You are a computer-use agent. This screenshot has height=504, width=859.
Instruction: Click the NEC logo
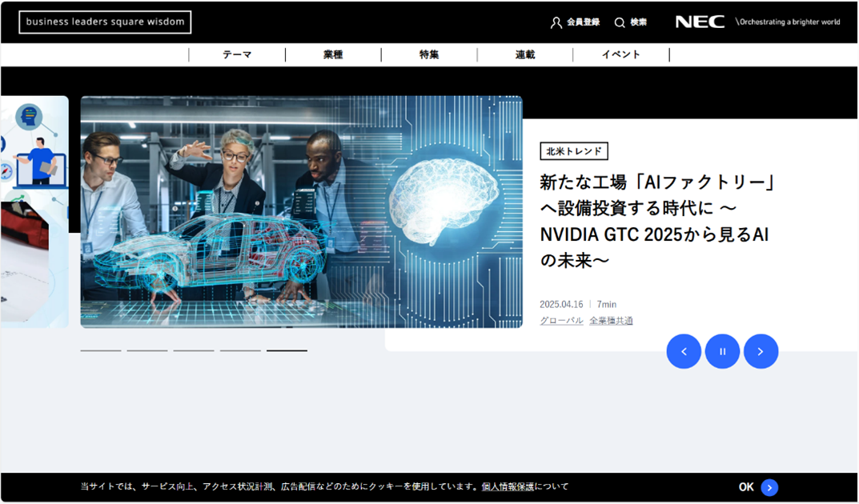click(x=700, y=22)
